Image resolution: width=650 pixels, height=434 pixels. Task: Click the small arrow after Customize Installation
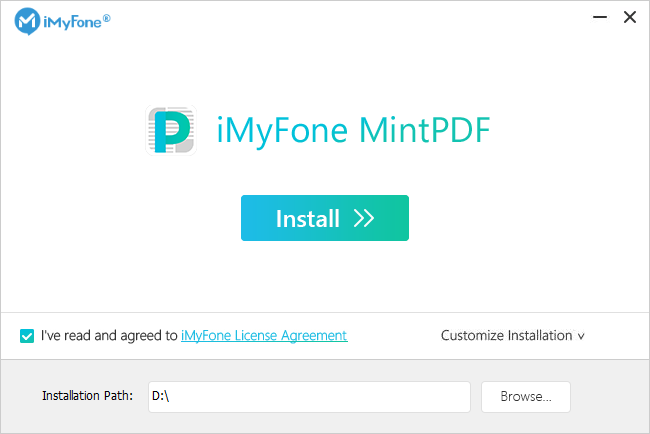(x=581, y=336)
